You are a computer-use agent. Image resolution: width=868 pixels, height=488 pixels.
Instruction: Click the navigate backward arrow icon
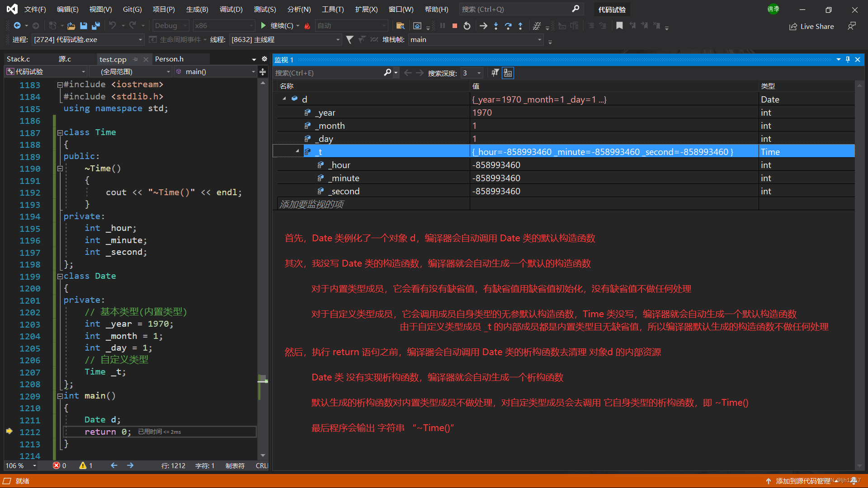coord(17,26)
